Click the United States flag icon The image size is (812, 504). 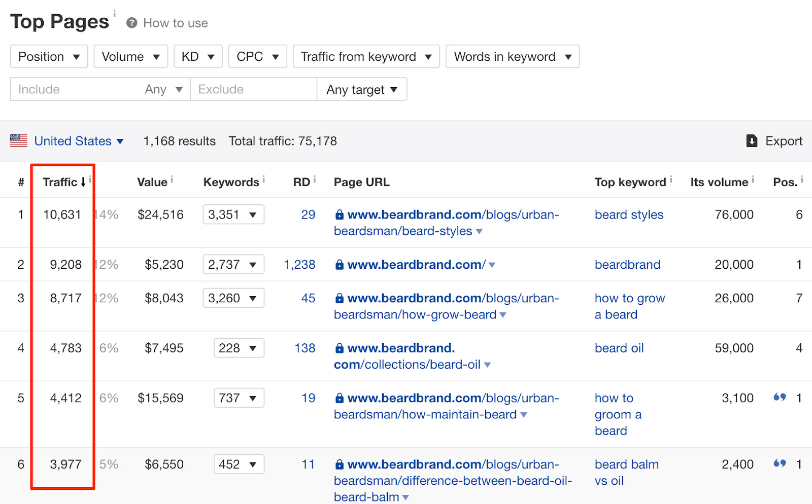(19, 141)
